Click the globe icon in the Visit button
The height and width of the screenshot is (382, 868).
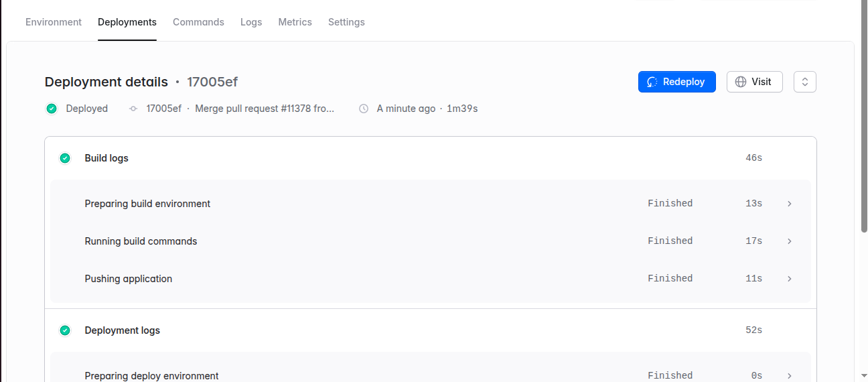pos(741,82)
